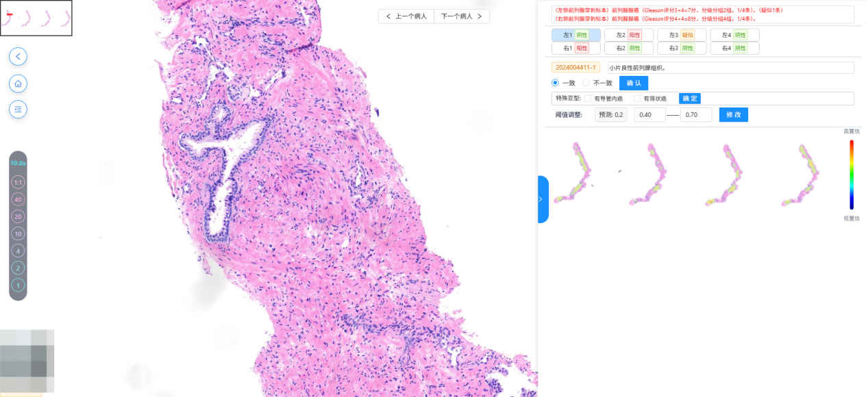The height and width of the screenshot is (397, 868).
Task: Go to next patient 下一个病人
Action: point(461,16)
